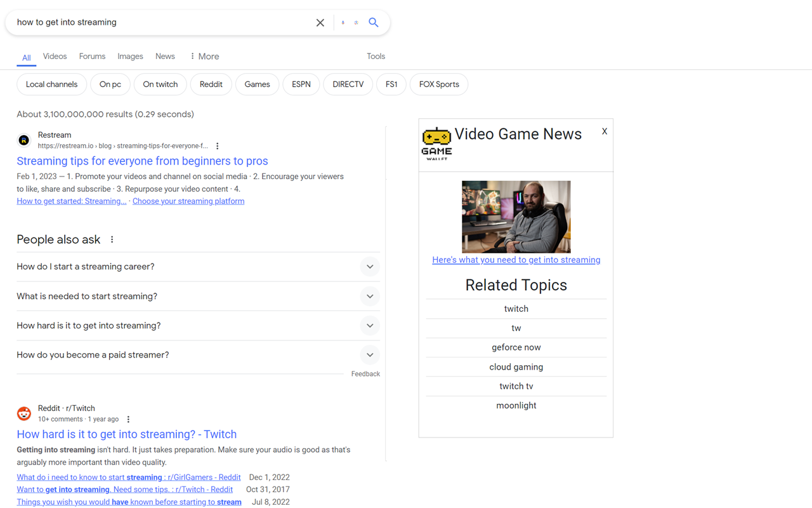This screenshot has width=812, height=508.
Task: Click the voice search microphone icon
Action: coord(343,23)
